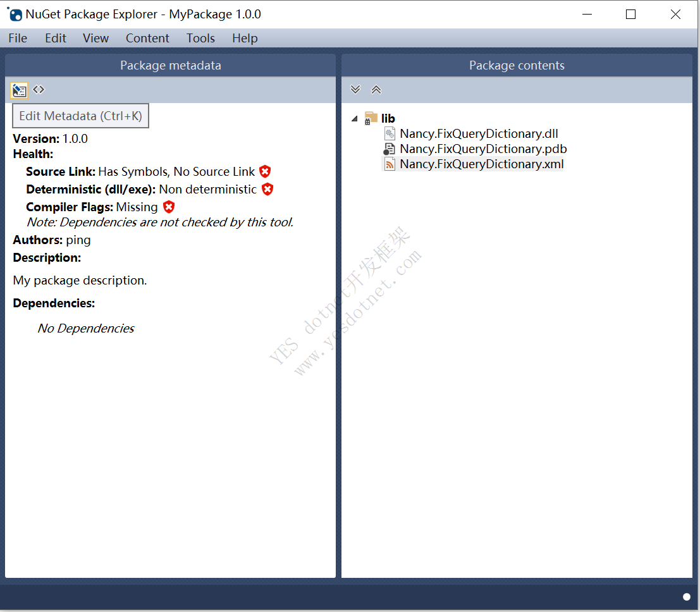700x612 pixels.
Task: Click the Expand All double-chevron icon
Action: pos(355,90)
